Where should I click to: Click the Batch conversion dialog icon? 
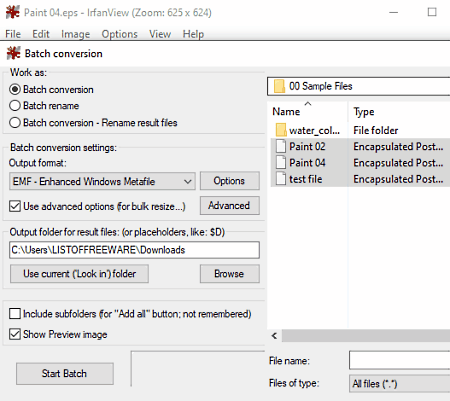click(x=13, y=53)
